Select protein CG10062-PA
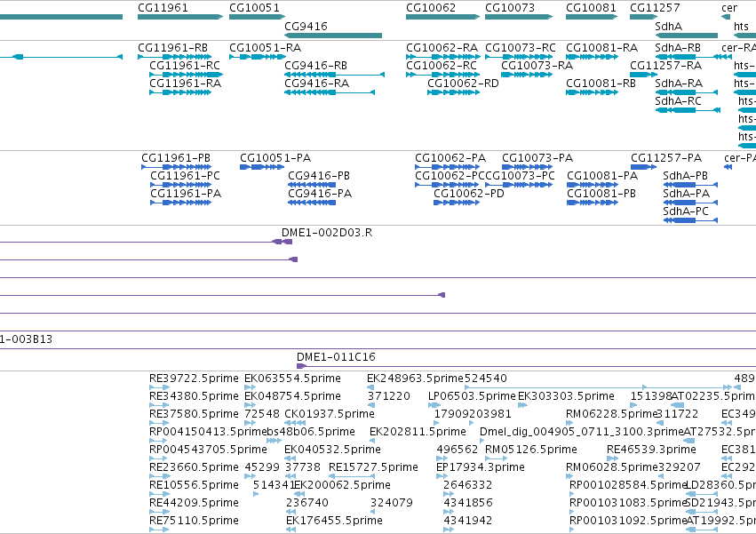 click(447, 167)
